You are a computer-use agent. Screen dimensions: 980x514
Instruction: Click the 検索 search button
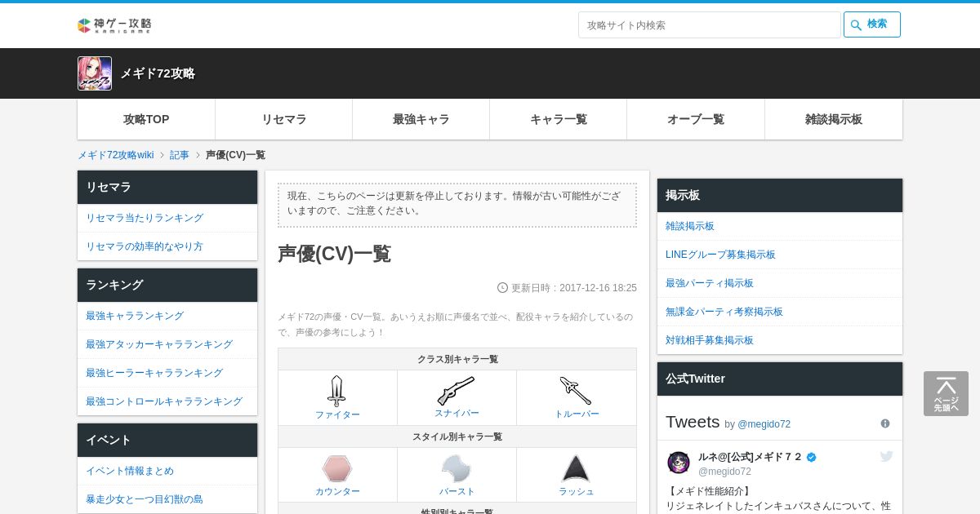click(872, 24)
